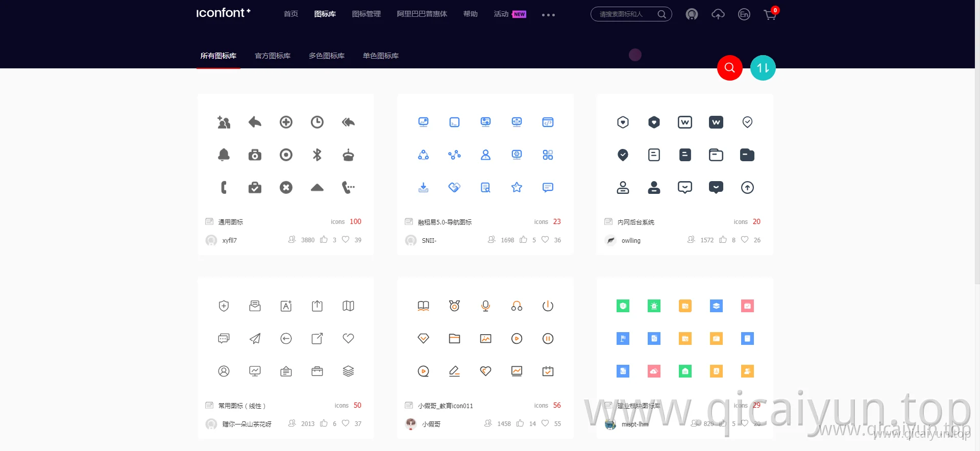This screenshot has height=451, width=980.
Task: Open 图标管理 navigation item
Action: 366,14
